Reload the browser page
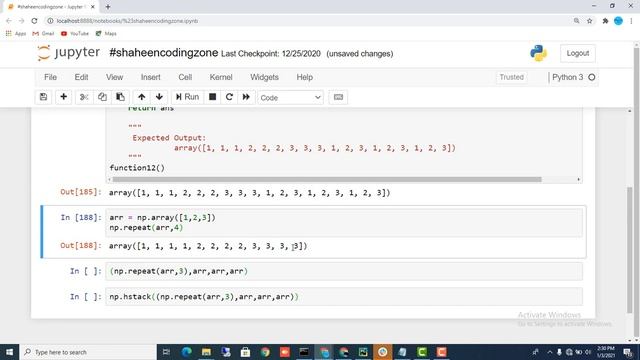 point(34,21)
